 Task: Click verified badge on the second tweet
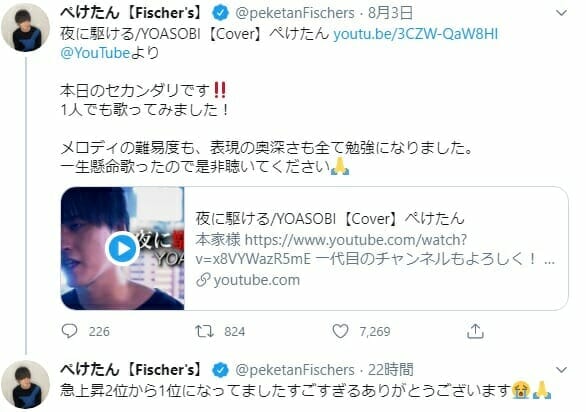click(x=220, y=370)
